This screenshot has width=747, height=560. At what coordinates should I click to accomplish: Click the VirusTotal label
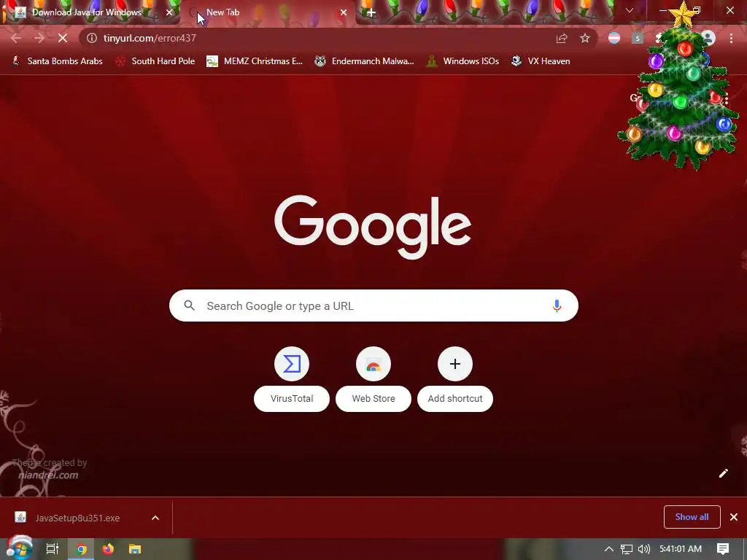point(292,399)
